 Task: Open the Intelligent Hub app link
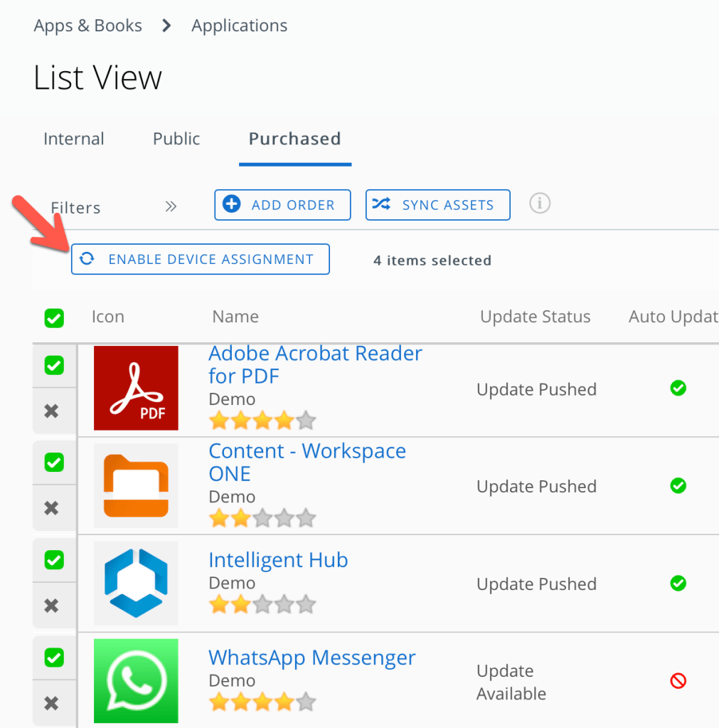[x=278, y=560]
